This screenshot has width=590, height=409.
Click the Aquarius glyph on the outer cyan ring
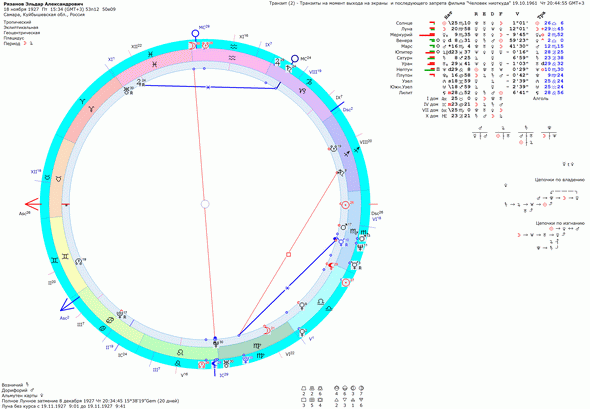(x=234, y=47)
